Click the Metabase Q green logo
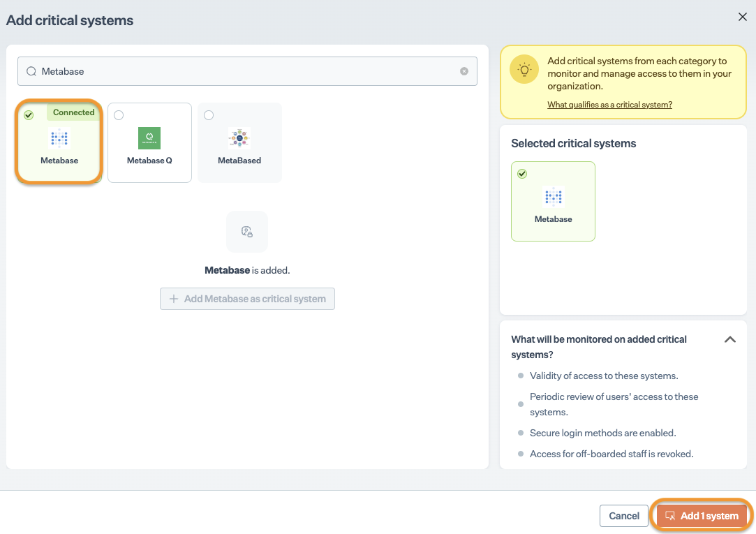Image resolution: width=756 pixels, height=534 pixels. click(x=149, y=138)
